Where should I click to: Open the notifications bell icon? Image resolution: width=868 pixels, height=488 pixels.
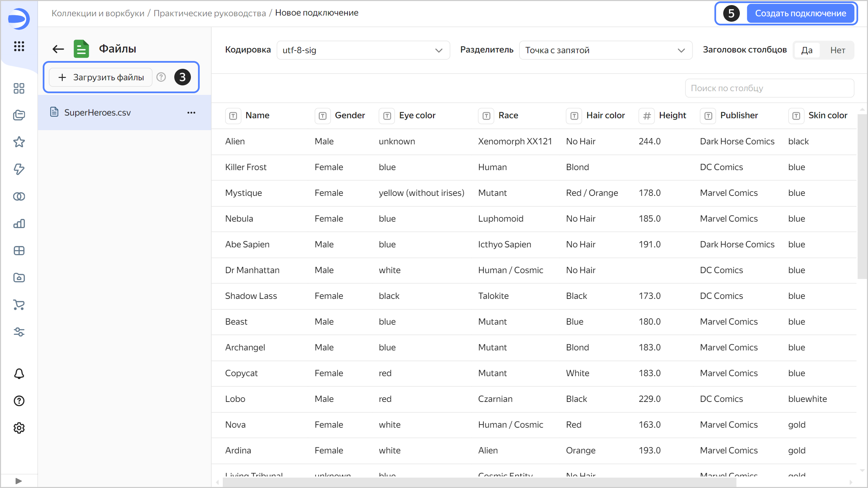pos(19,374)
